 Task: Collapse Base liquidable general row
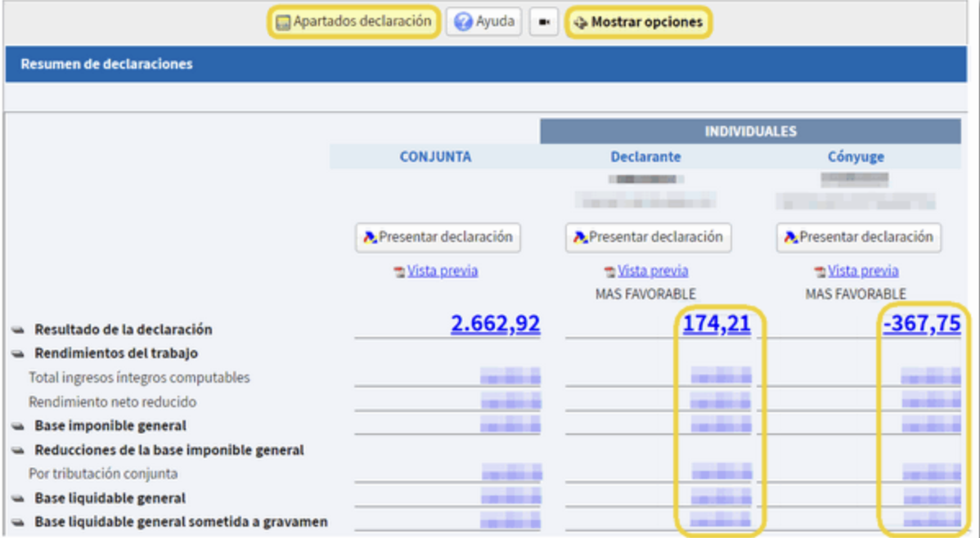(18, 499)
